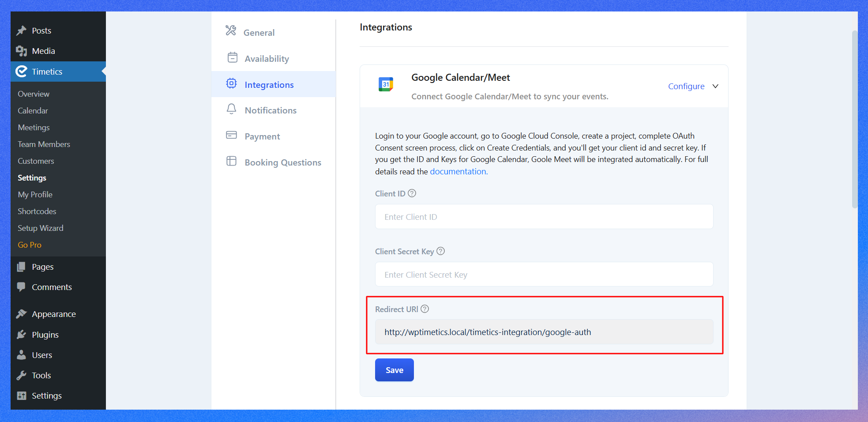
Task: Click the Notifications bell icon
Action: (x=231, y=109)
